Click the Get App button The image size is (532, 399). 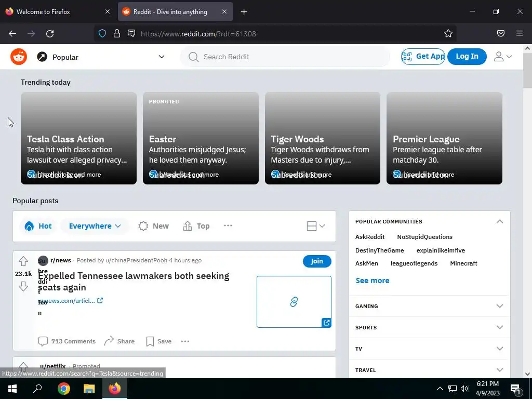(423, 56)
